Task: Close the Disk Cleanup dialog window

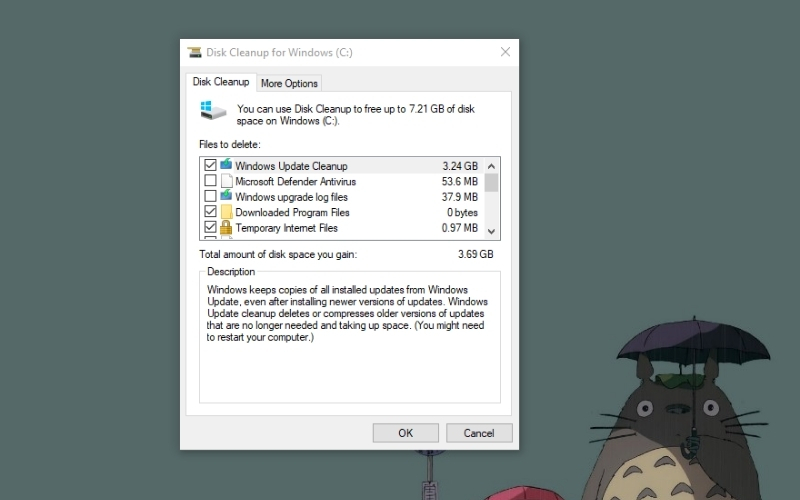Action: click(506, 52)
